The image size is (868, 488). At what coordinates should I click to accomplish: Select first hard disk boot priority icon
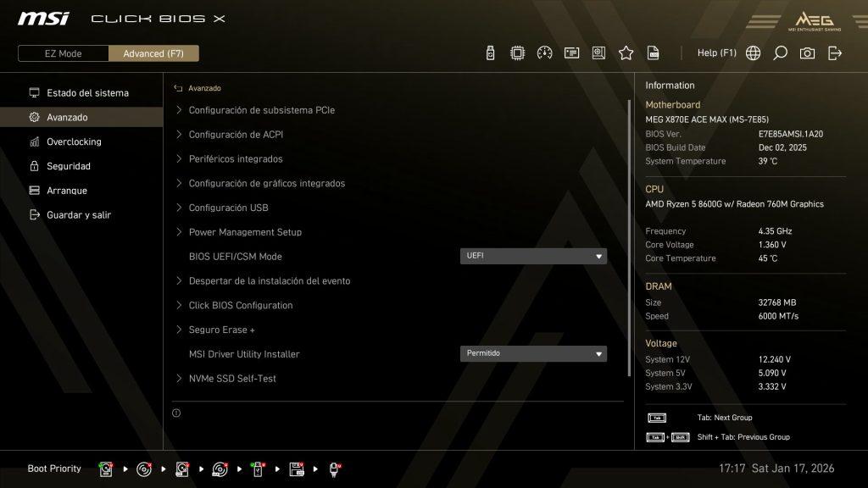106,469
